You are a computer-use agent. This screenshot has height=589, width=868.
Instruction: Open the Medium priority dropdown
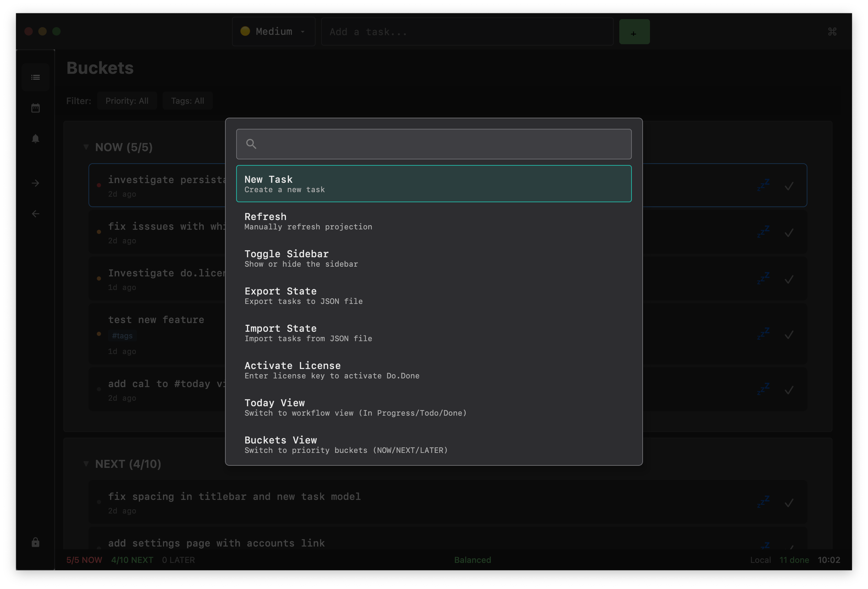[x=274, y=31]
